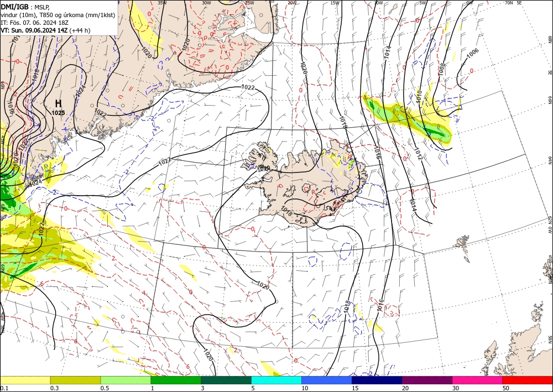Click the '10W' longitude label

pyautogui.click(x=378, y=3)
